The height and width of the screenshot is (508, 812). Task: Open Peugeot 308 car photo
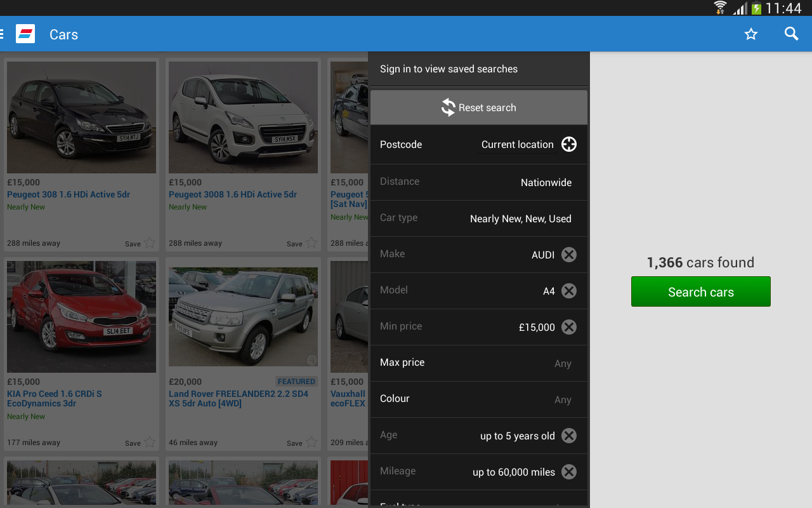(81, 117)
